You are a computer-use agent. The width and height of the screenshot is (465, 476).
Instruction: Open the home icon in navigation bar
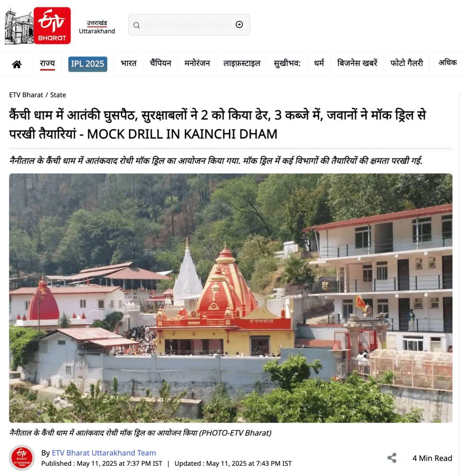click(x=17, y=64)
